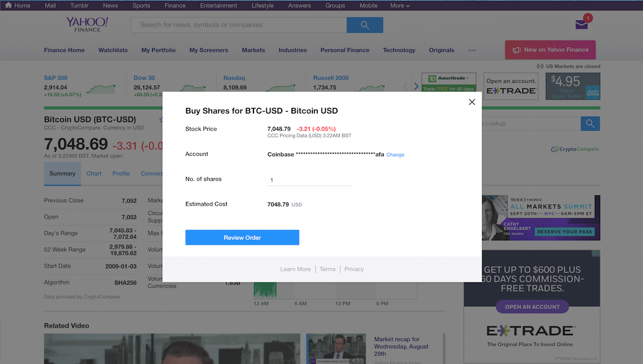Image resolution: width=643 pixels, height=364 pixels.
Task: Open Industries navigation item
Action: [x=293, y=50]
